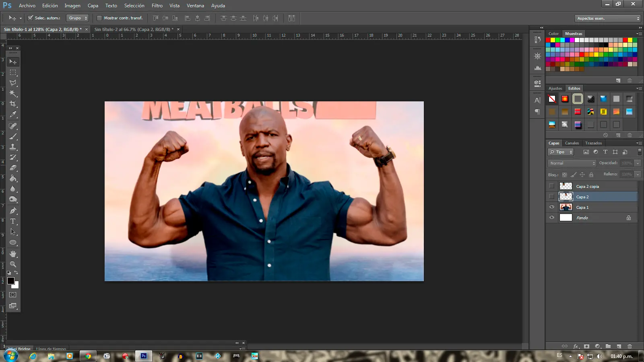Open the Layers panel flyout menu
This screenshot has width=644, height=362.
pyautogui.click(x=639, y=143)
